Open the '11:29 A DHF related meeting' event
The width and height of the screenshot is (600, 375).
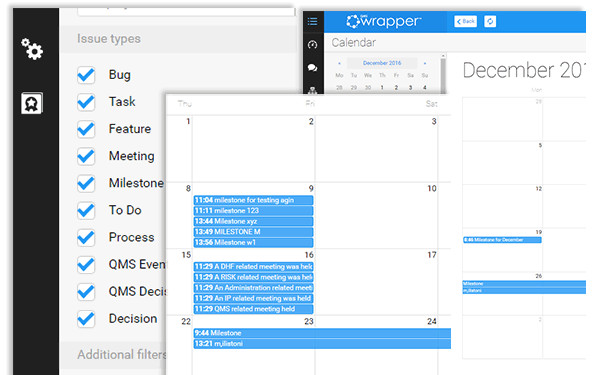tap(253, 267)
